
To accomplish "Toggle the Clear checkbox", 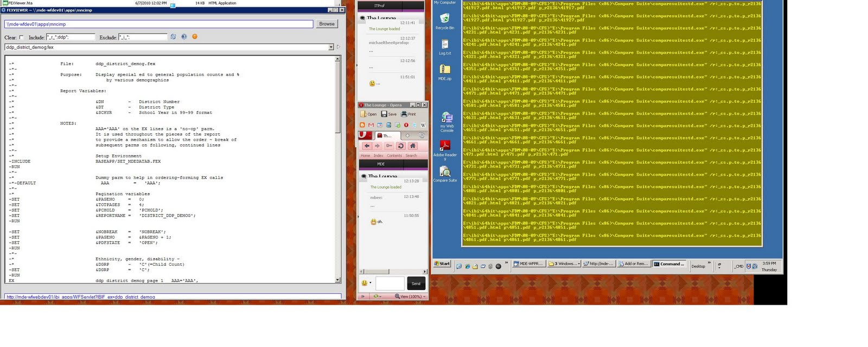I will (22, 37).
